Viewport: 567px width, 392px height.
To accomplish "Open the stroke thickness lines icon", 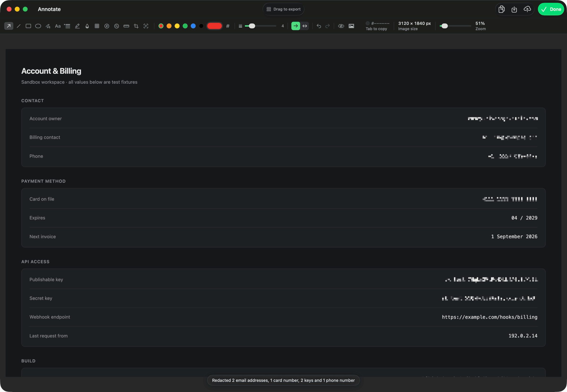I will tap(241, 26).
